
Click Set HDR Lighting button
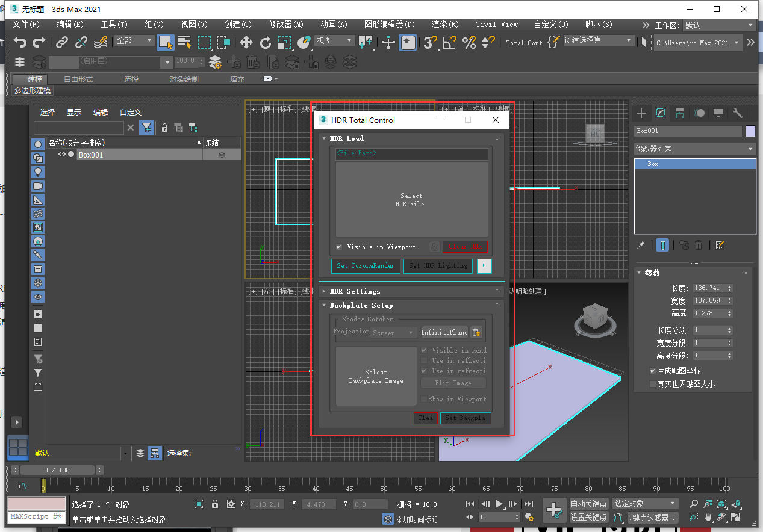pyautogui.click(x=438, y=265)
